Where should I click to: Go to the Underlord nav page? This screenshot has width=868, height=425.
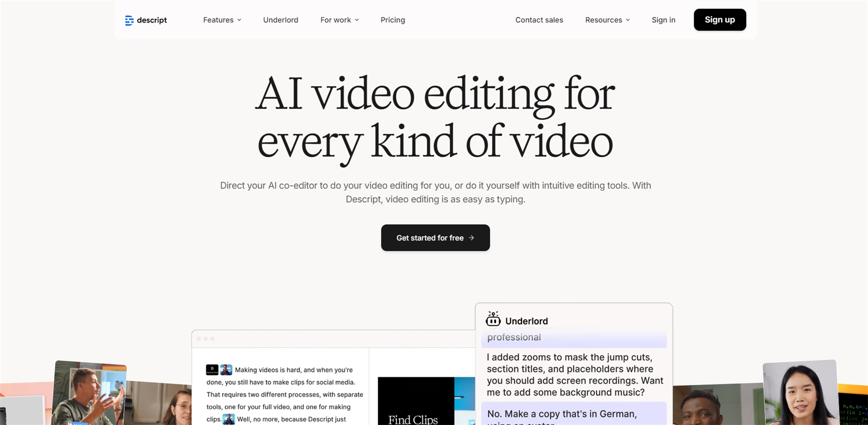tap(280, 20)
